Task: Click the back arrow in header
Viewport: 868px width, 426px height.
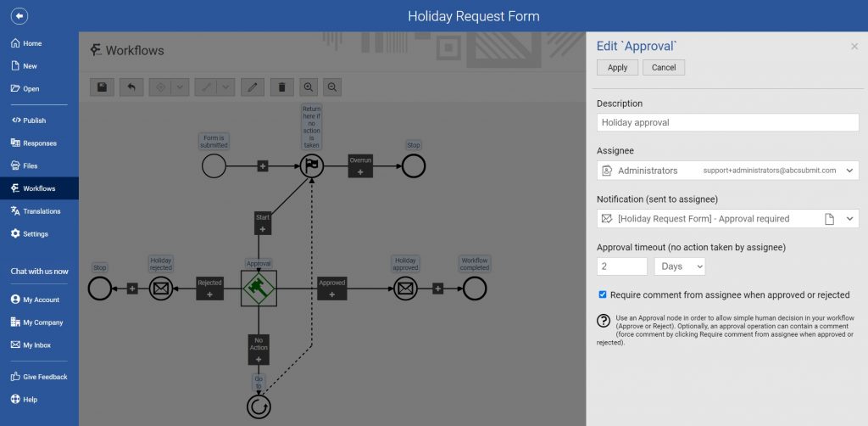Action: pos(19,16)
